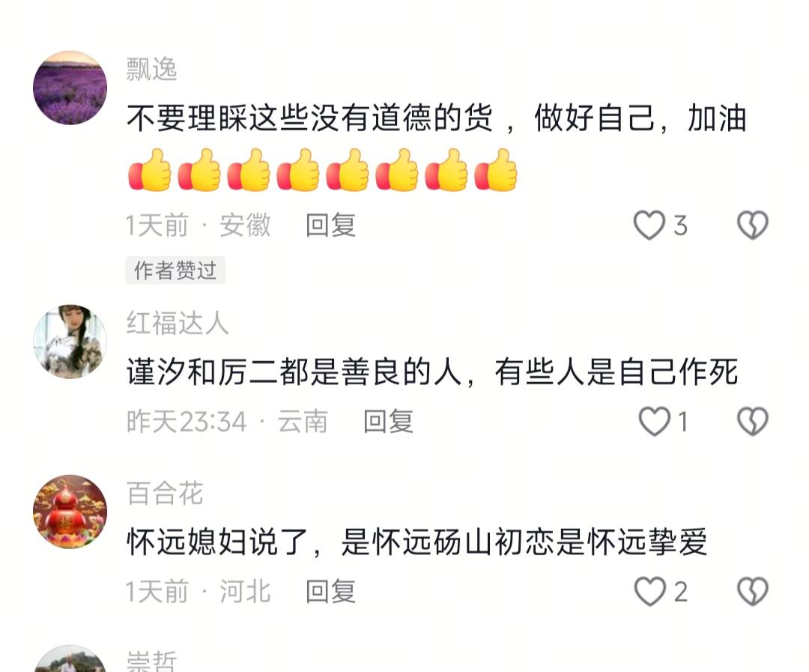Tap broken heart on 红福达人's comment
The width and height of the screenshot is (809, 672).
pos(753,421)
